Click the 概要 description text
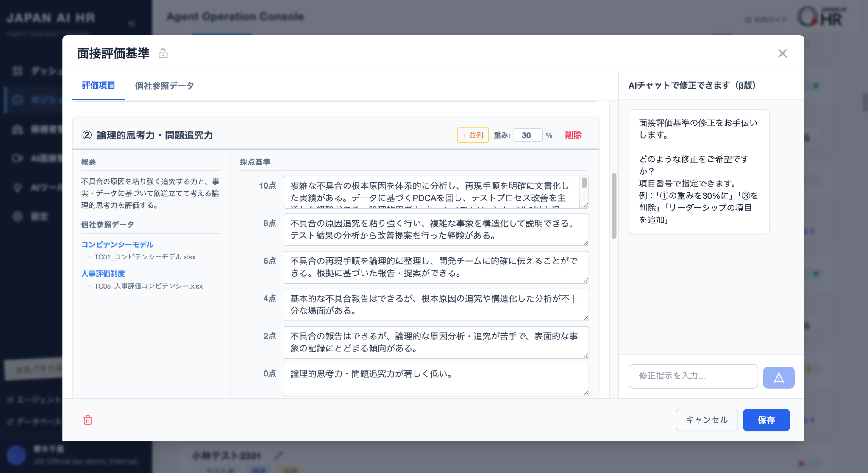Image resolution: width=868 pixels, height=473 pixels. (150, 193)
